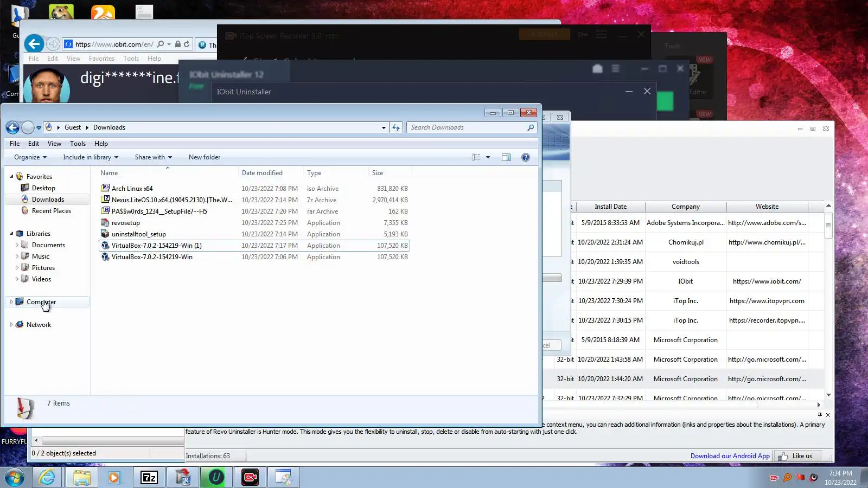Select the Pictures library
This screenshot has width=868, height=488.
[43, 267]
